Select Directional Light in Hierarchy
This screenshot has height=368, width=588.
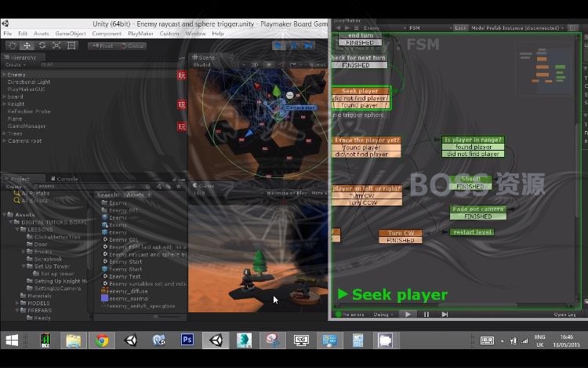coord(29,82)
